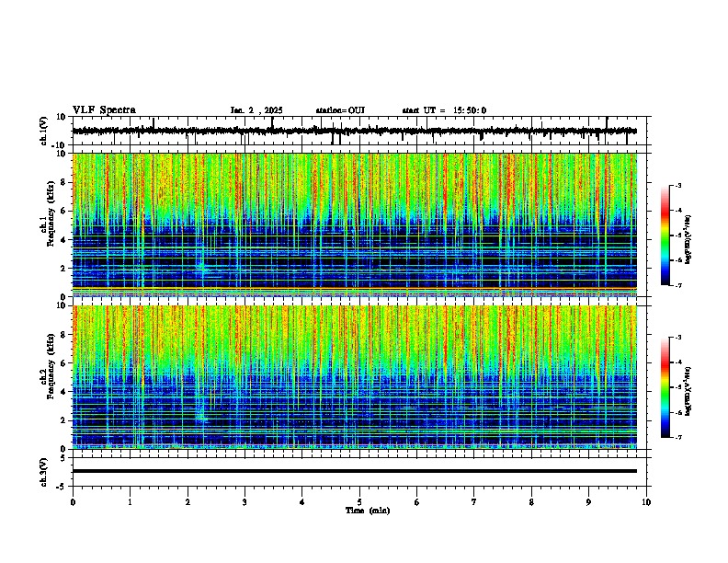Click time axis tick label "3"
728x563 pixels.
coord(245,502)
